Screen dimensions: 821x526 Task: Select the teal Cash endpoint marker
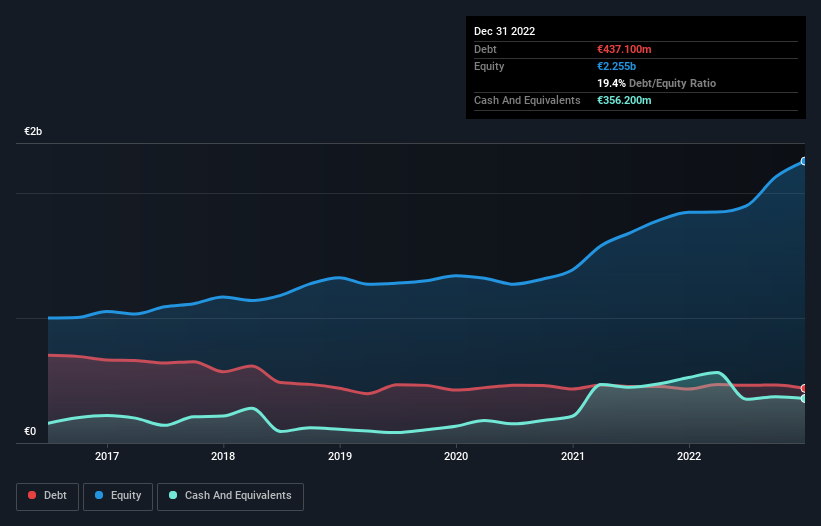[x=804, y=399]
